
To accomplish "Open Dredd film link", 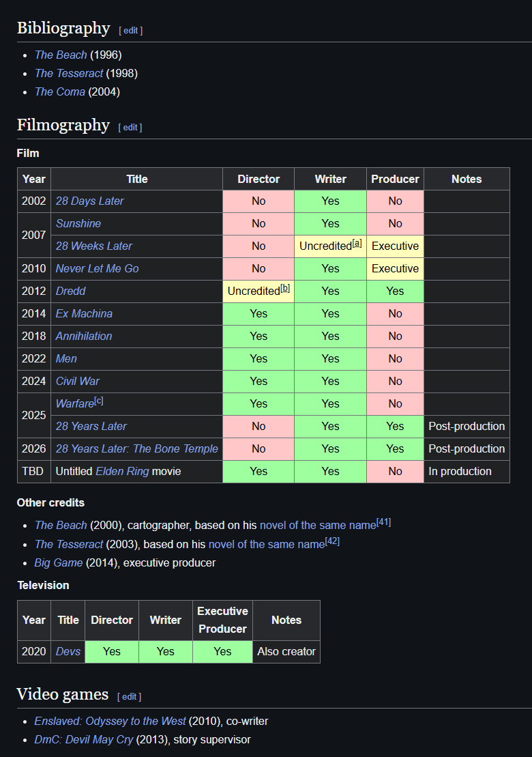I will coord(70,291).
